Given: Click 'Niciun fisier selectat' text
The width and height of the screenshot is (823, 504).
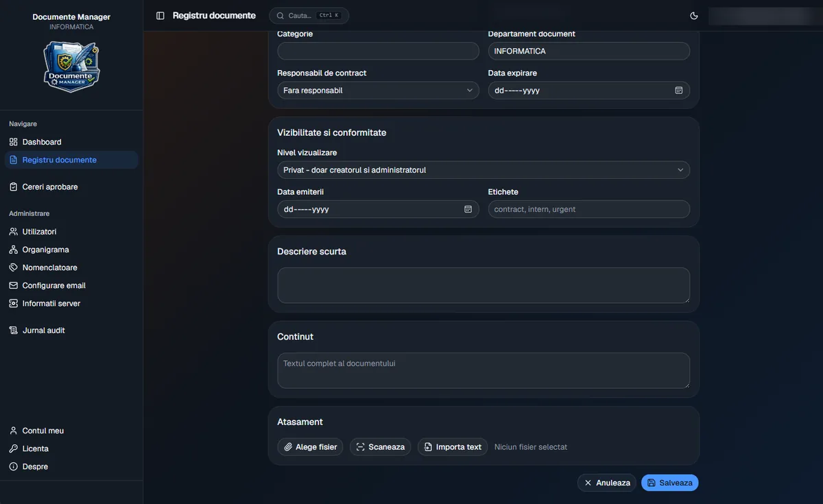Looking at the screenshot, I should 531,447.
